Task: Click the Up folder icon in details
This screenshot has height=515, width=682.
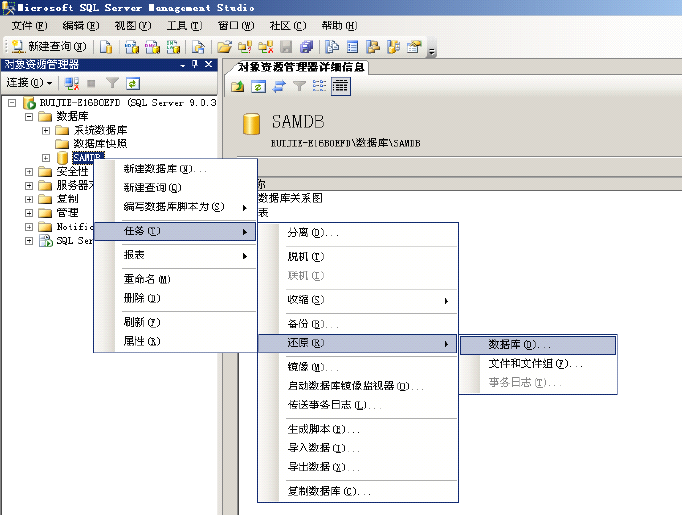Action: click(x=237, y=86)
